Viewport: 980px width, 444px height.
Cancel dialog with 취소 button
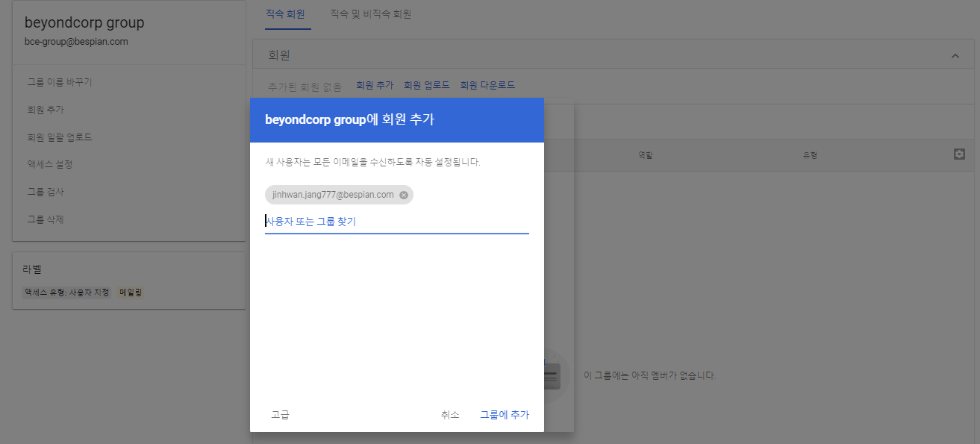coord(450,415)
